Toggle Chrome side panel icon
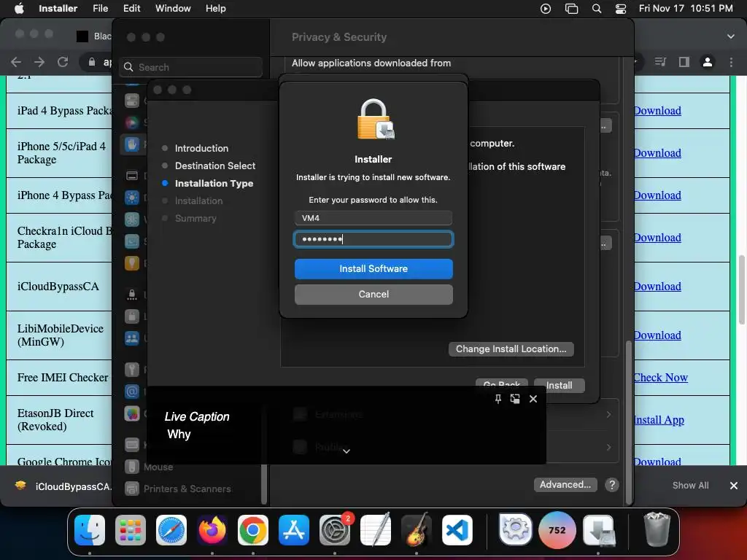 pos(684,62)
